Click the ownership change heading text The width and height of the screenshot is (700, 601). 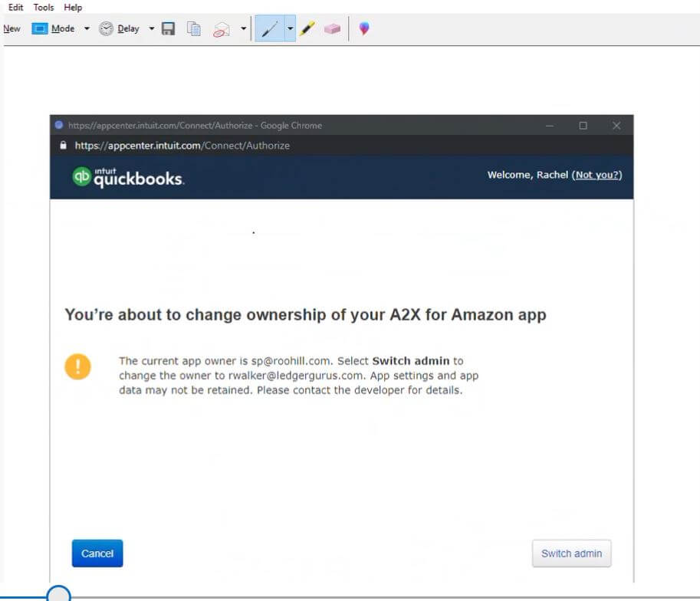click(305, 315)
